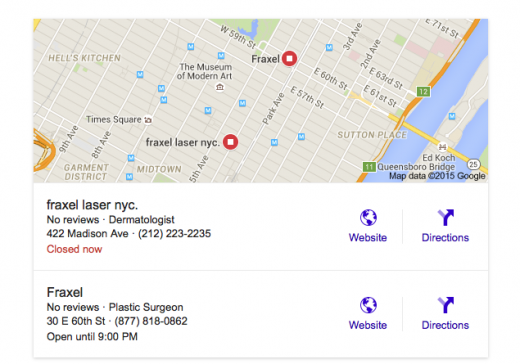Open Website globe icon for fraxel laser nyc.
This screenshot has height=364, width=520.
[x=368, y=217]
